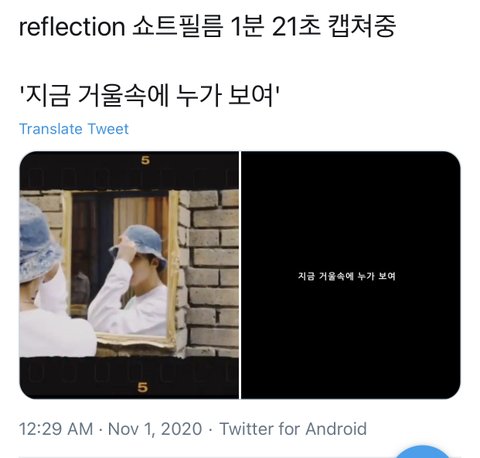
Task: Select the word 'reflection' in the tweet
Action: pyautogui.click(x=72, y=27)
